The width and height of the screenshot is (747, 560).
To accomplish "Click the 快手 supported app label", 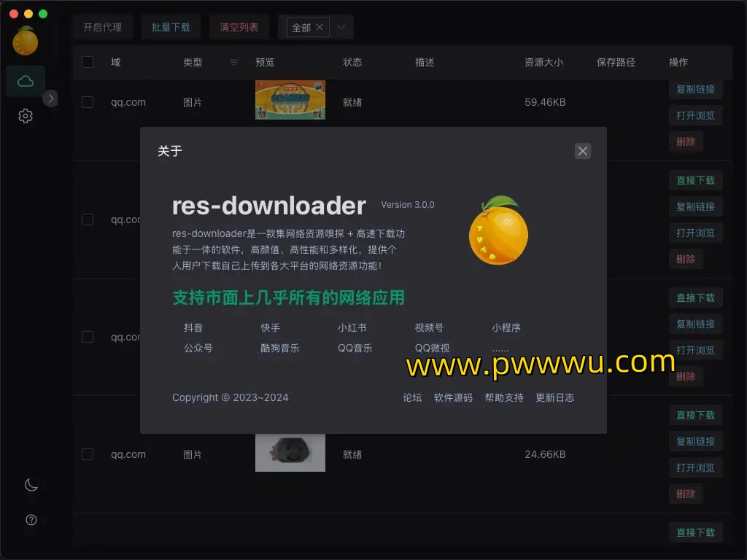I will pyautogui.click(x=270, y=327).
